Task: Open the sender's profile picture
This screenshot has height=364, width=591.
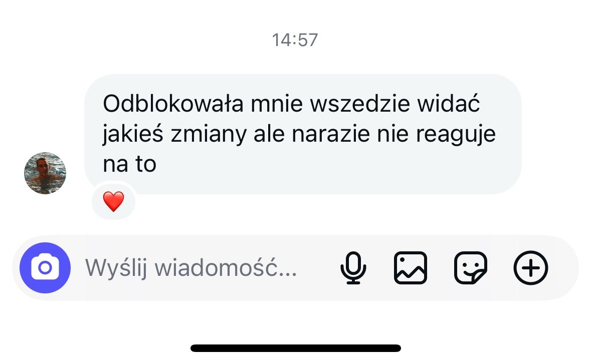Action: 45,173
